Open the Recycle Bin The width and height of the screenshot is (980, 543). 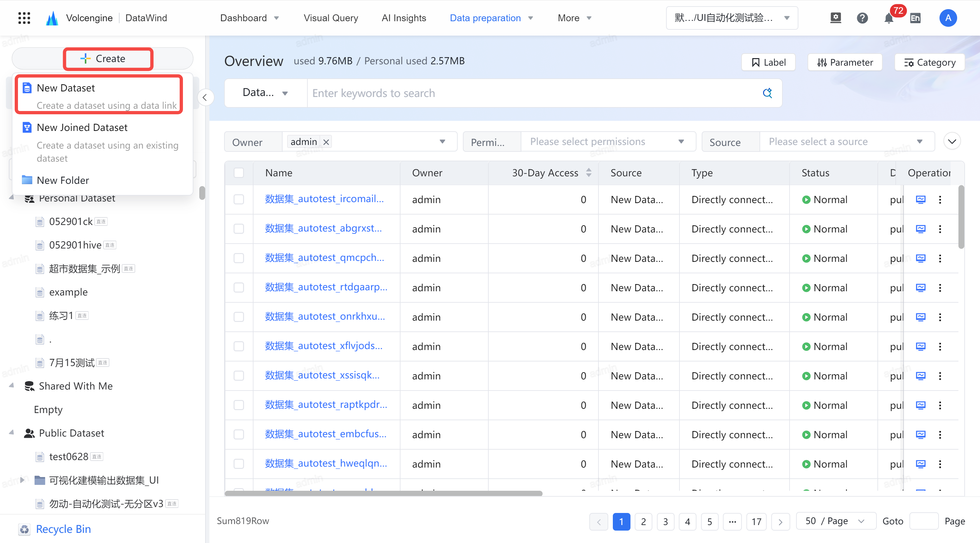pos(55,529)
